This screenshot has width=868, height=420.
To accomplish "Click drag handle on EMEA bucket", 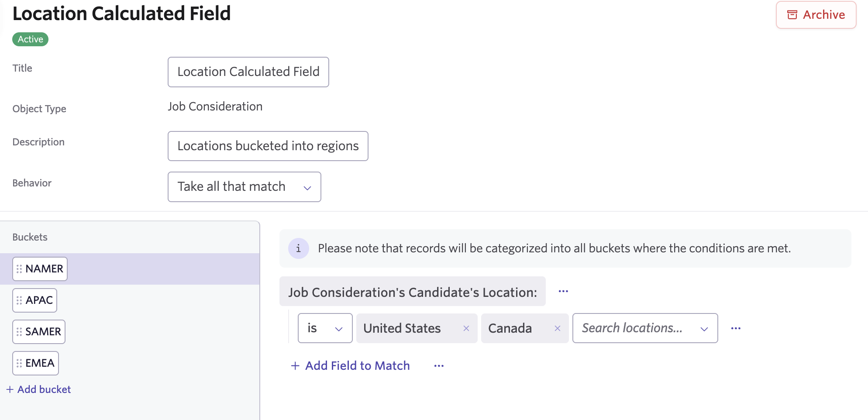I will click(19, 363).
